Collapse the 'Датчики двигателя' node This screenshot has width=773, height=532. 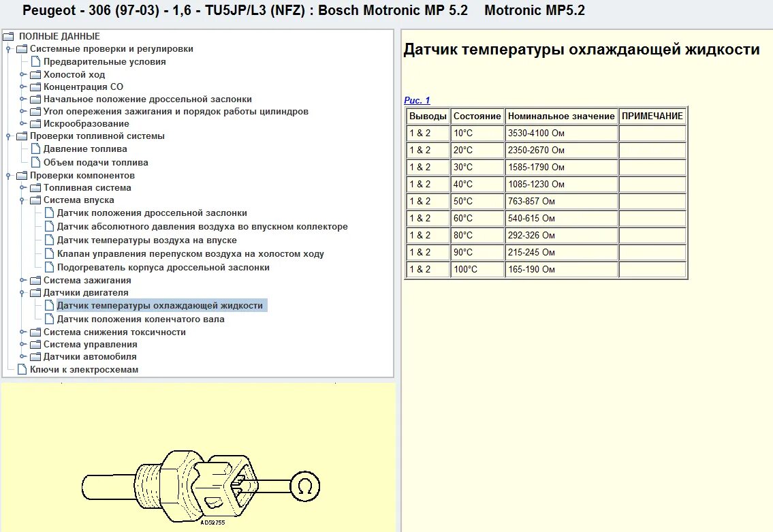22,293
